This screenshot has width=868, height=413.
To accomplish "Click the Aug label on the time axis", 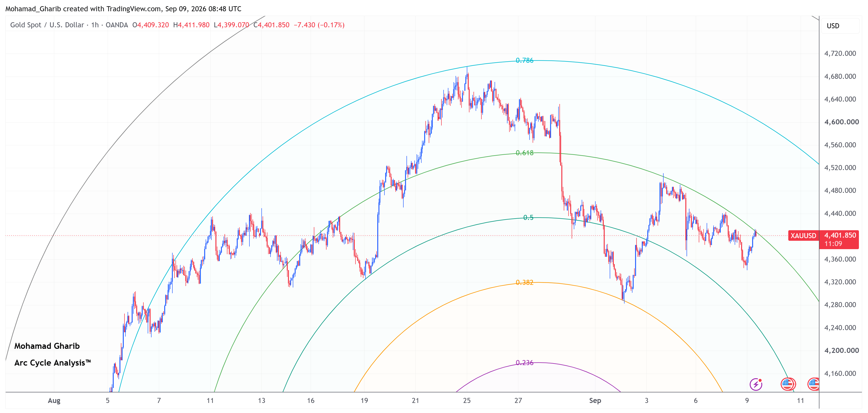I will coord(54,401).
